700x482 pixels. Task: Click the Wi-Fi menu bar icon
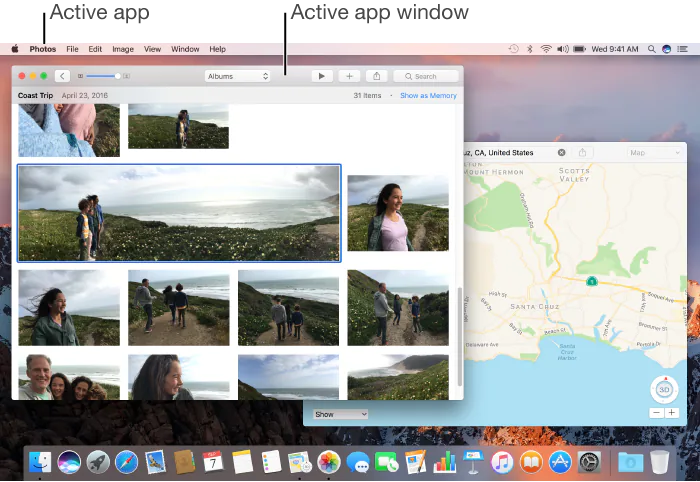(546, 49)
